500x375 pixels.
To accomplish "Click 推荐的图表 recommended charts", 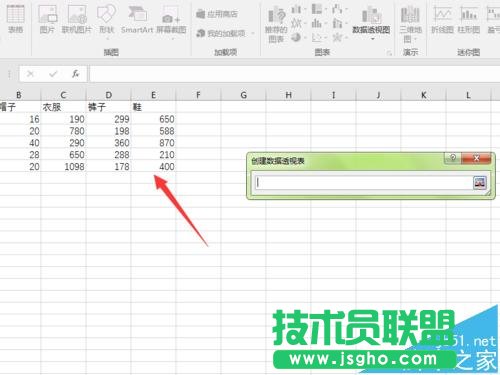I will coord(276,25).
